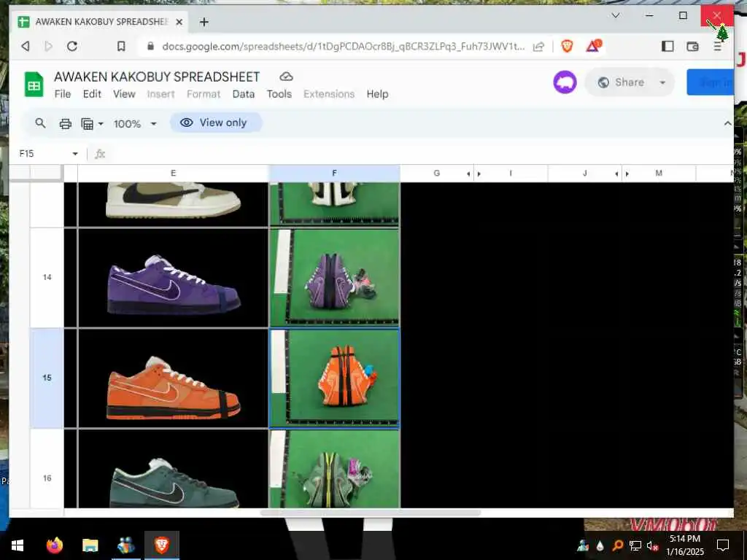
Task: Click the Share button
Action: tap(622, 82)
